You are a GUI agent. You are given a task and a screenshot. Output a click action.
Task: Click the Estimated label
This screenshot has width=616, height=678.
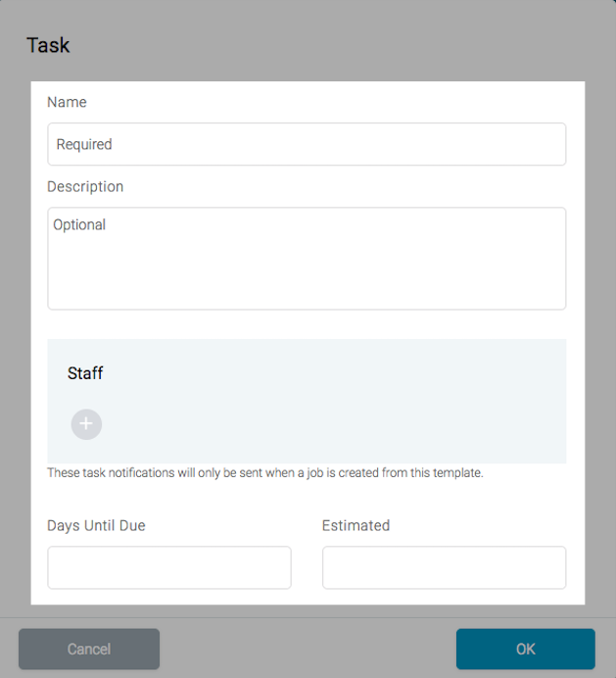coord(355,526)
